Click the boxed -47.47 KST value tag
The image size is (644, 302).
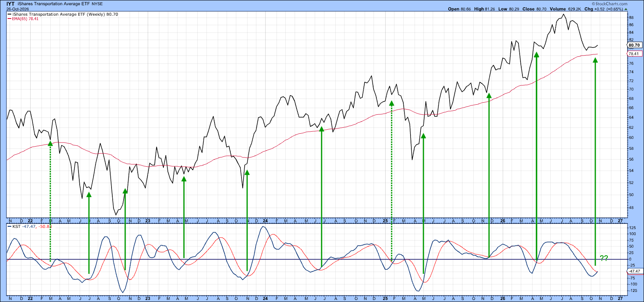click(x=634, y=271)
